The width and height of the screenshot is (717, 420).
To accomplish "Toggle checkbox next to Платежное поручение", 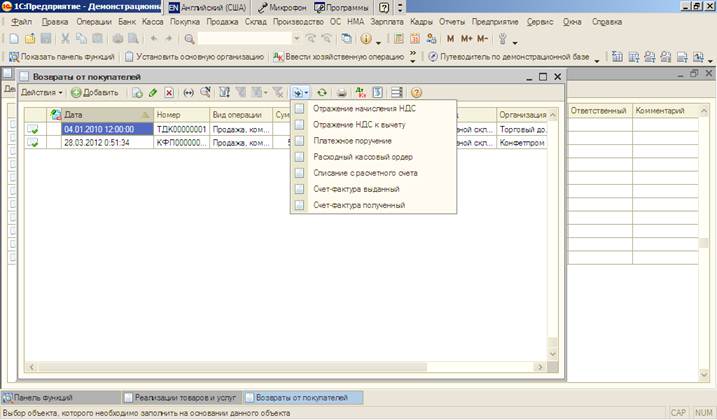I will click(x=298, y=141).
